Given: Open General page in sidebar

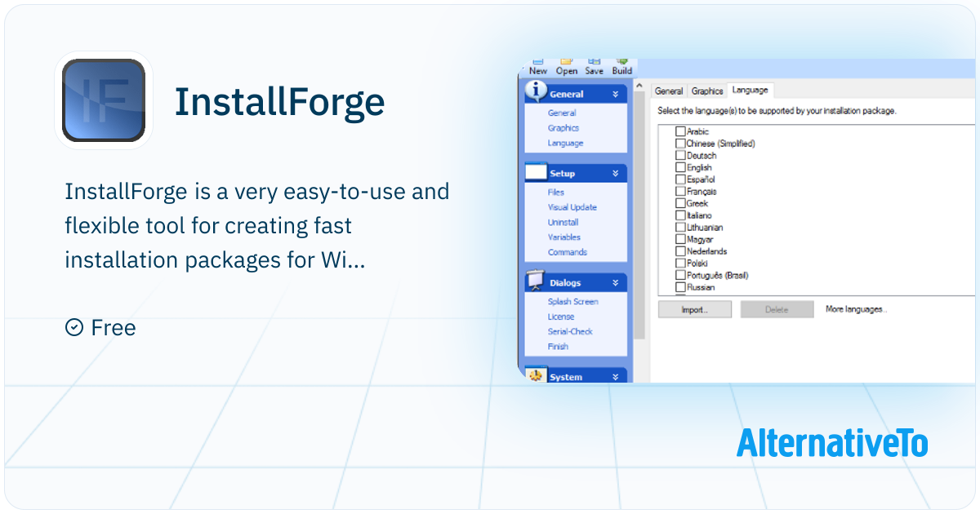Looking at the screenshot, I should pyautogui.click(x=562, y=113).
